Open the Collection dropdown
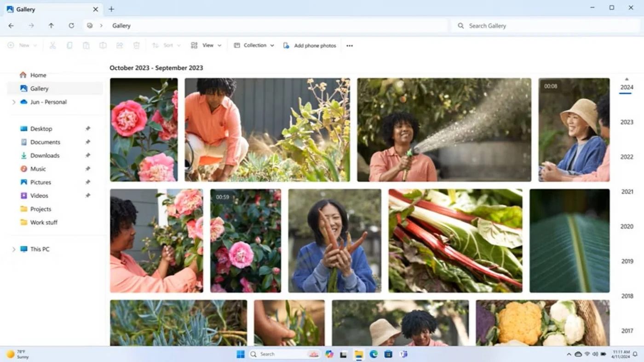Screen dimensions: 644x362 254,45
